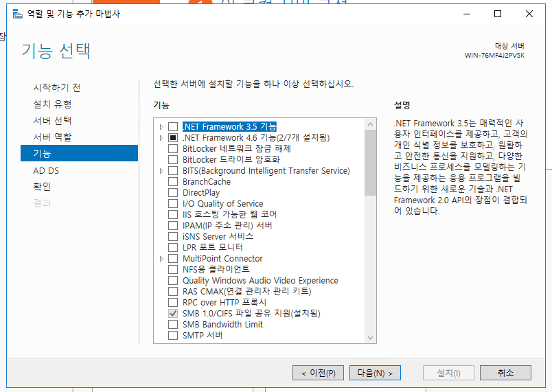Select the BranchCache row text

207,181
